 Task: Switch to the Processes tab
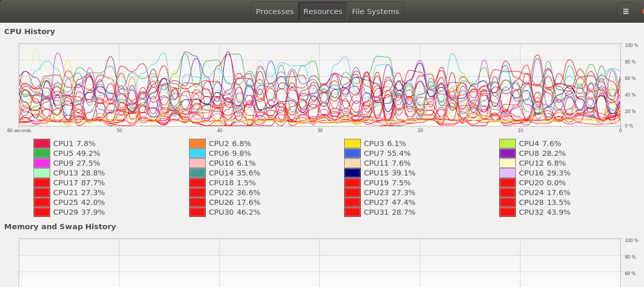click(x=274, y=11)
